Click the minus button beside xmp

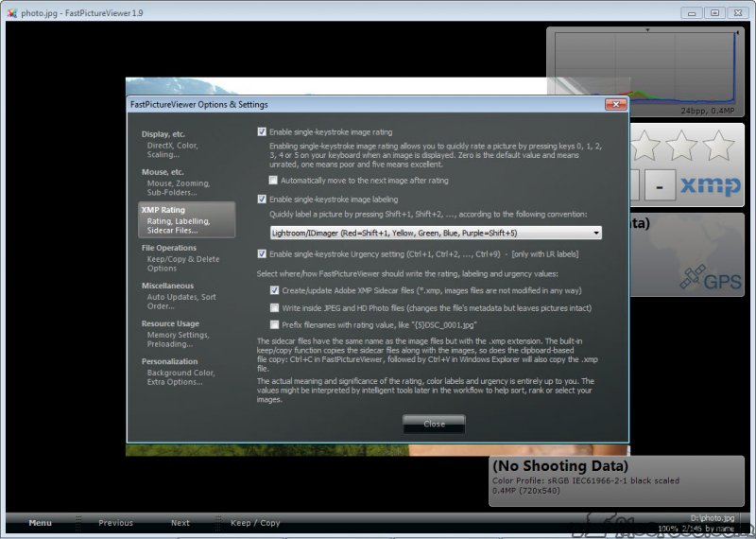tap(660, 184)
